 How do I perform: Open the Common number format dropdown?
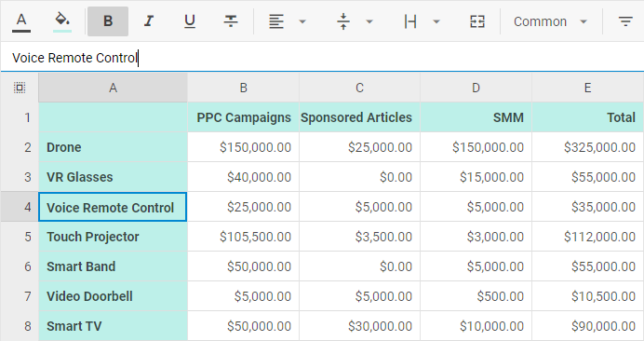pyautogui.click(x=550, y=21)
